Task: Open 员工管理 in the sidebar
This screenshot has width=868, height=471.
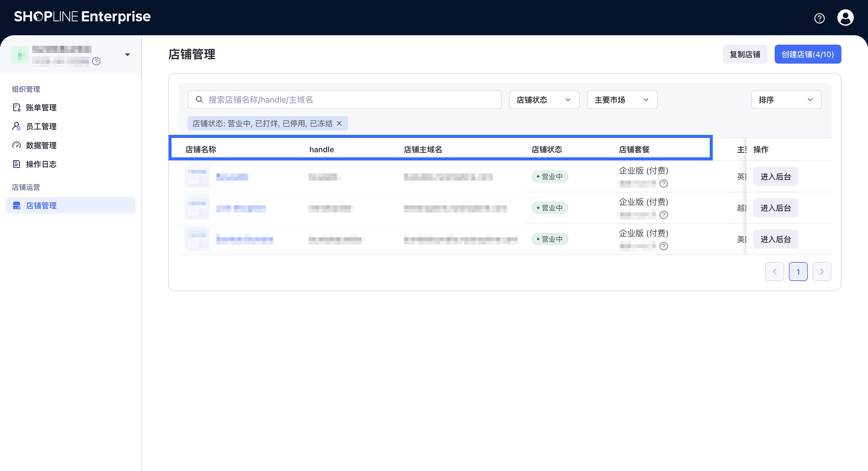Action: click(41, 127)
